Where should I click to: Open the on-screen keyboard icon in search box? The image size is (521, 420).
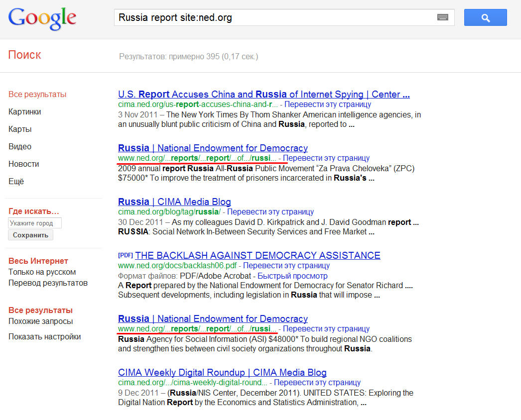(443, 17)
